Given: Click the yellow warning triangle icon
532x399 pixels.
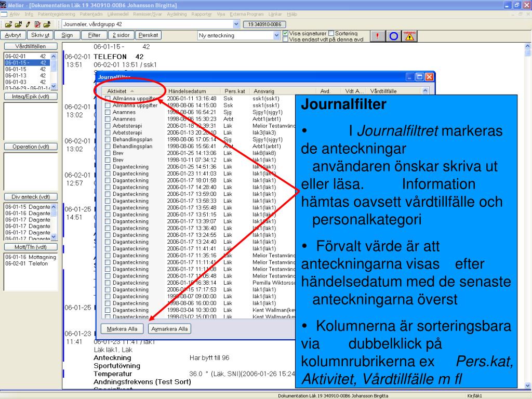Looking at the screenshot, I should (409, 36).
